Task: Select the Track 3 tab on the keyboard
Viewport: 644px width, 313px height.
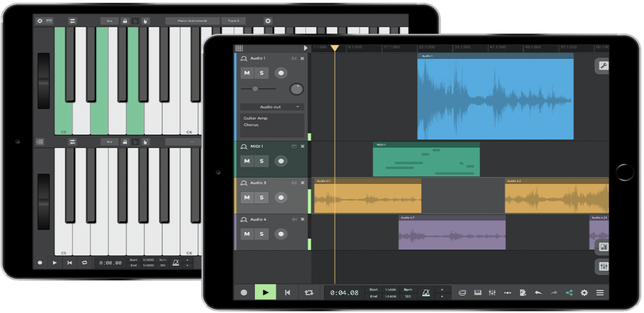Action: [x=233, y=21]
